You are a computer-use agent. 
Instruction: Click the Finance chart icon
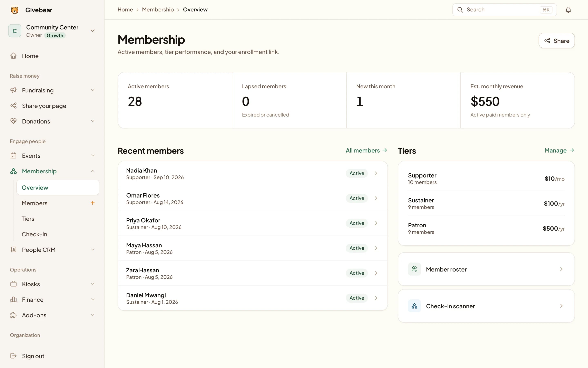(x=13, y=299)
